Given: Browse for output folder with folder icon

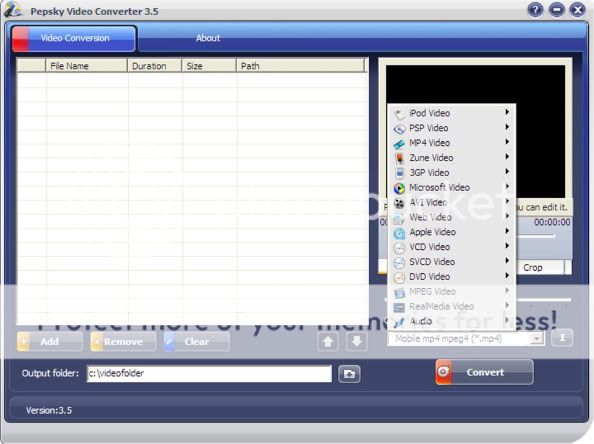Looking at the screenshot, I should [x=349, y=374].
